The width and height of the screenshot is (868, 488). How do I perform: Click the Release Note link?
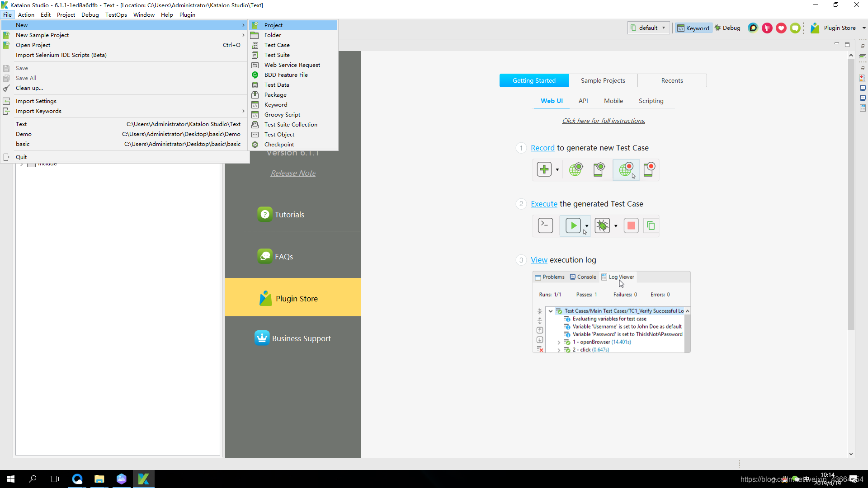tap(293, 173)
